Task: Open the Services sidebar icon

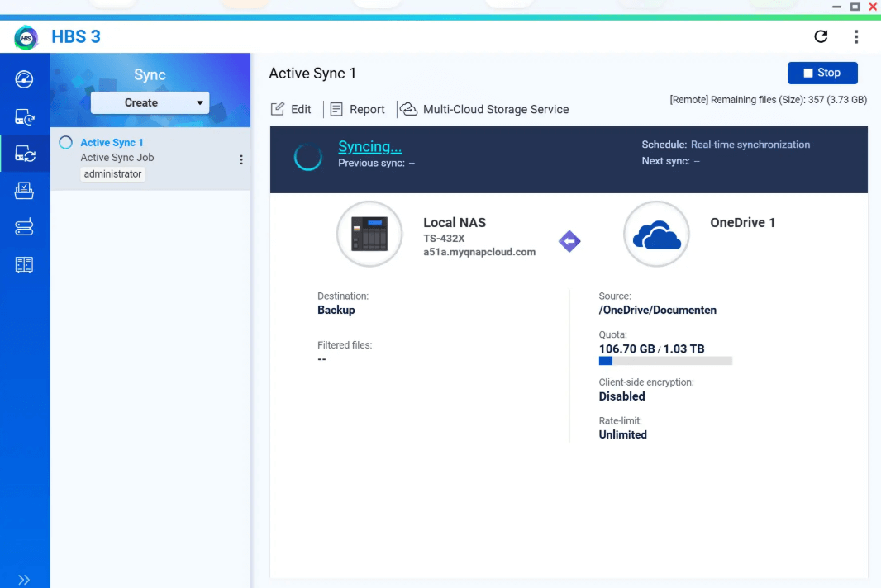Action: tap(25, 228)
